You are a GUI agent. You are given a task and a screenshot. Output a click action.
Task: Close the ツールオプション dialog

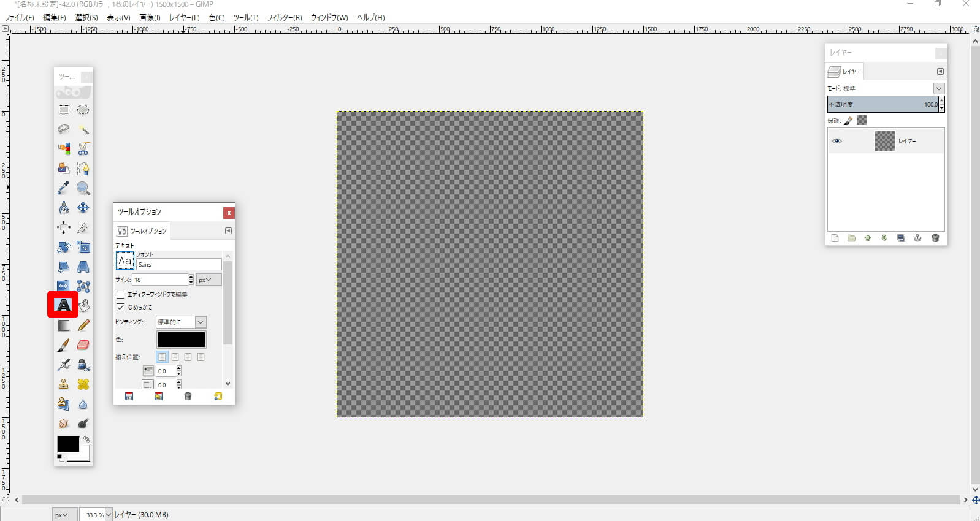point(229,213)
